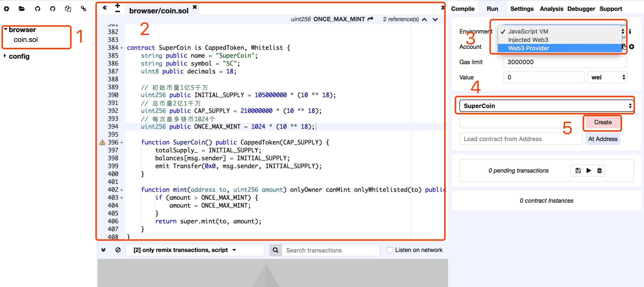
Task: Click the At Address button
Action: (x=603, y=139)
